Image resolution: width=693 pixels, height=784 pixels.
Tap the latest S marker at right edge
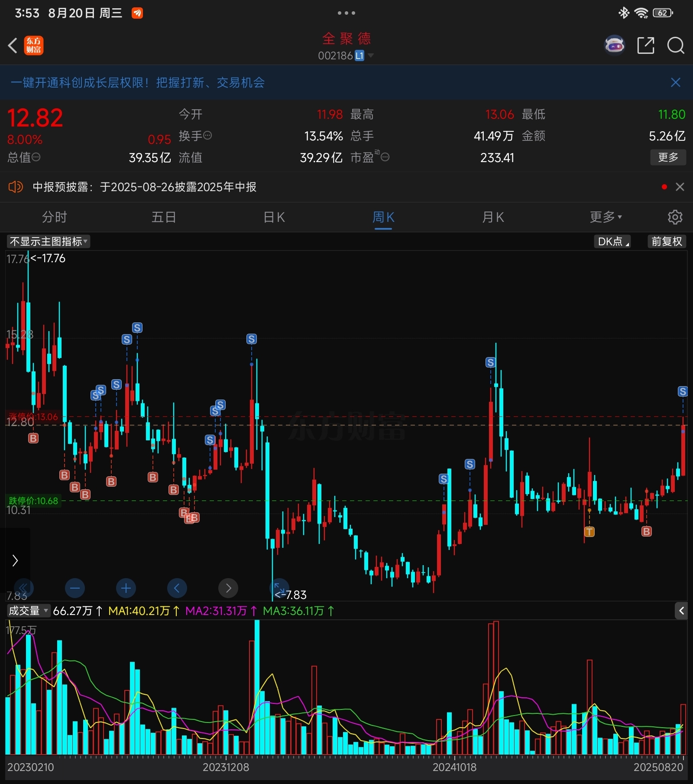(x=683, y=391)
